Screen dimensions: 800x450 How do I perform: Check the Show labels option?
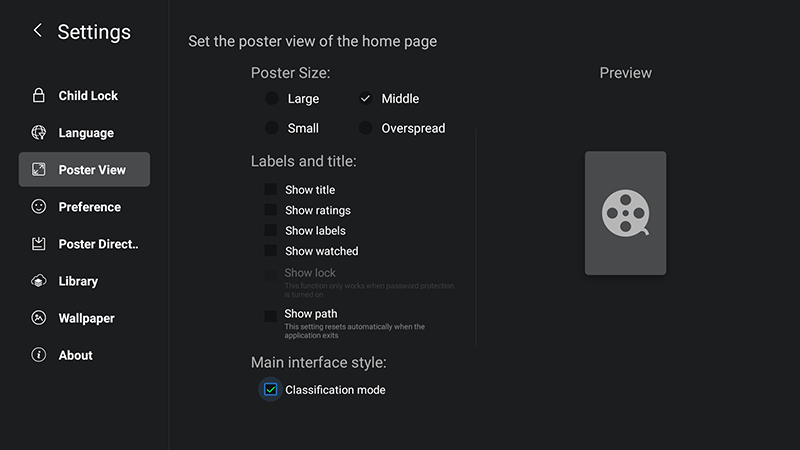(271, 231)
